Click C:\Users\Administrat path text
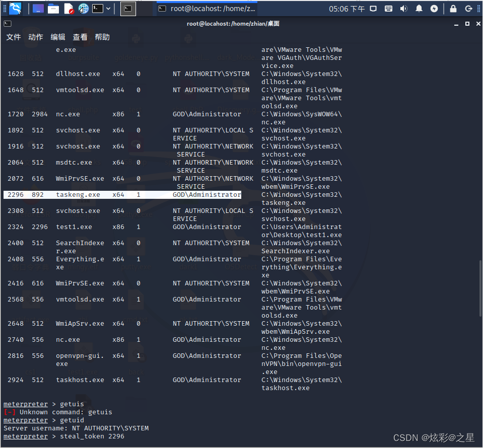This screenshot has width=483, height=448. (x=302, y=227)
